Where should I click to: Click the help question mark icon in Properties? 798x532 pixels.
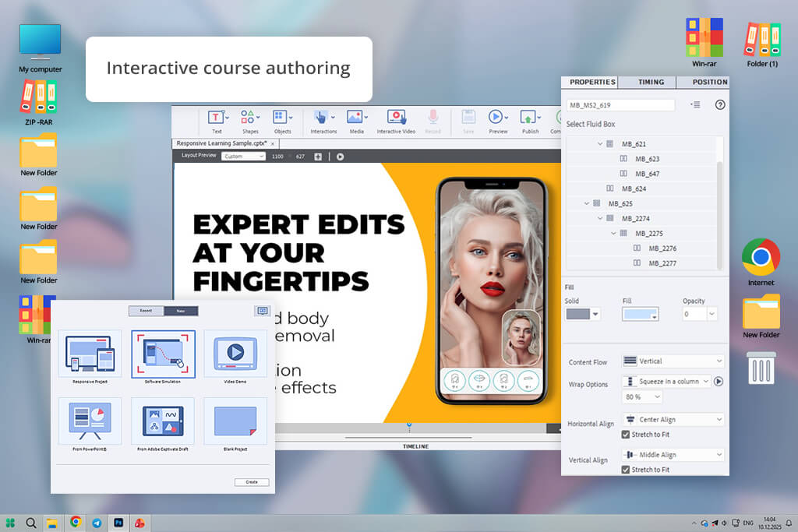point(719,105)
